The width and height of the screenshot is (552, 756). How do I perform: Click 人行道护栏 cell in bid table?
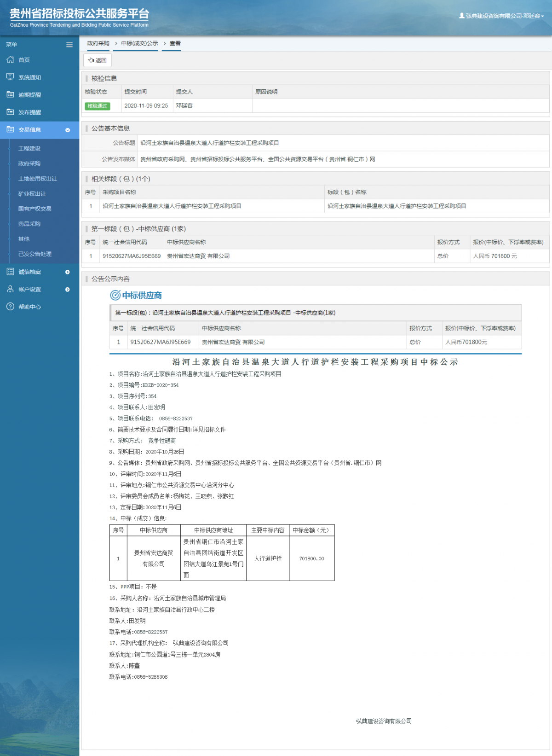(268, 558)
